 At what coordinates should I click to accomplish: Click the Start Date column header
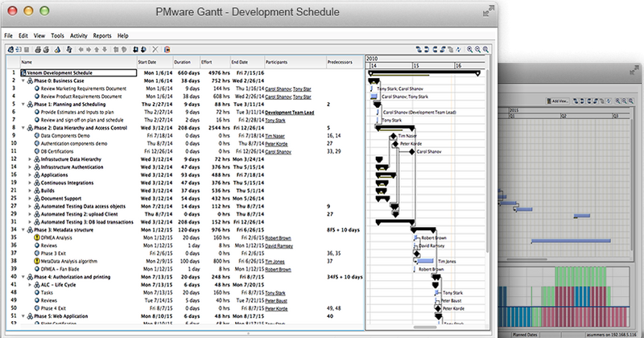155,62
